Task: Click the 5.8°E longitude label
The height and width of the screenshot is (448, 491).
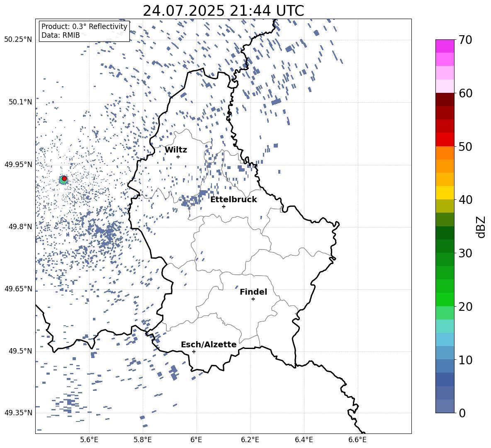Action: [x=143, y=440]
